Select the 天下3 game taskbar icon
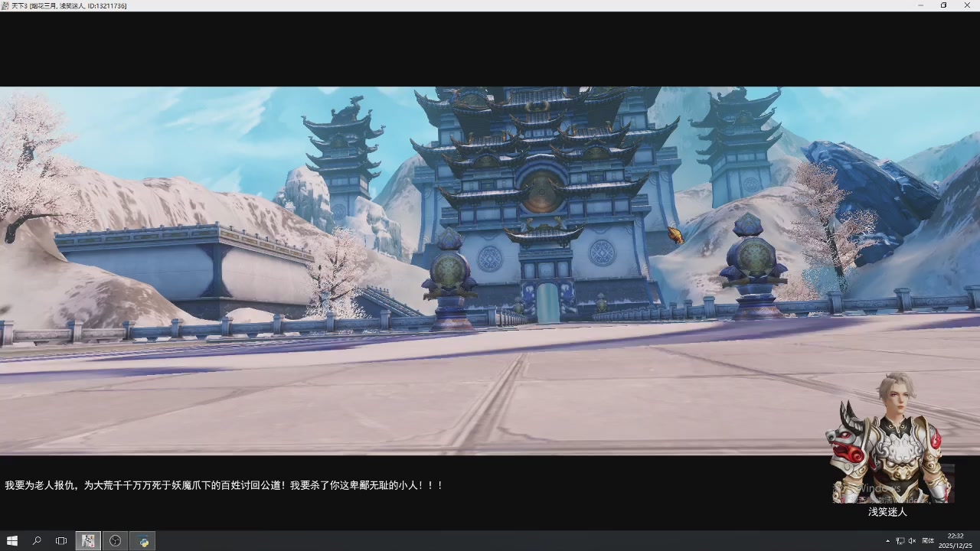The width and height of the screenshot is (980, 551). pyautogui.click(x=88, y=541)
